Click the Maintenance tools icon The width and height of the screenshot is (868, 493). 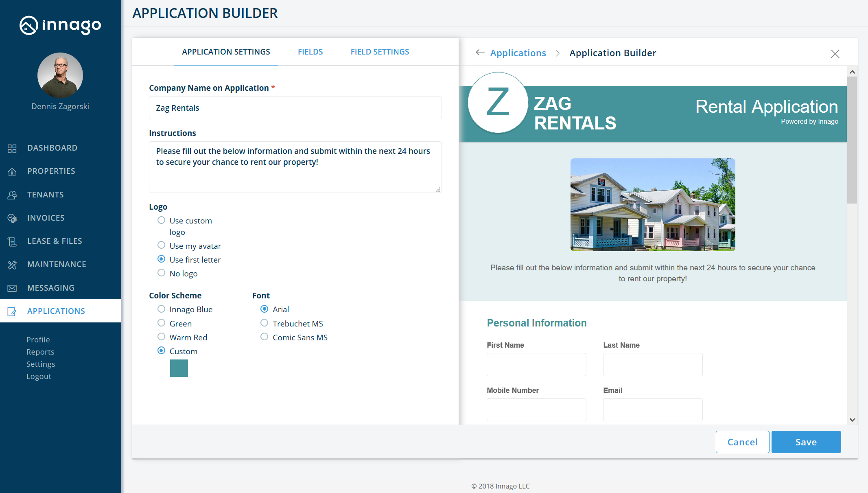coord(12,265)
